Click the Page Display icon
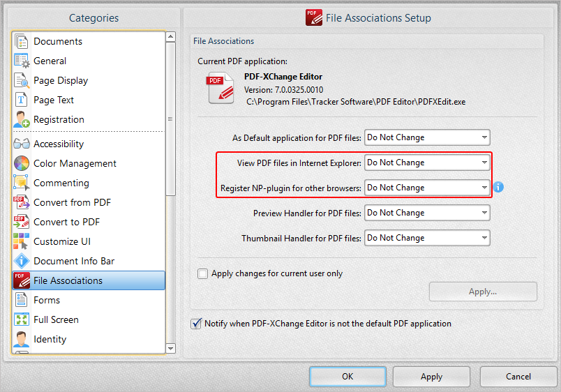This screenshot has height=392, width=561. 22,80
